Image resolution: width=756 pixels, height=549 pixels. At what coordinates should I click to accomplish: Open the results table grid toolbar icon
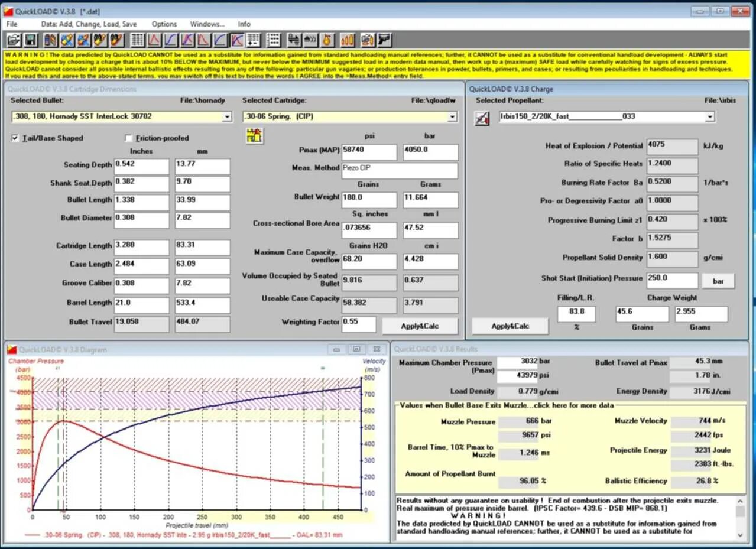click(137, 40)
